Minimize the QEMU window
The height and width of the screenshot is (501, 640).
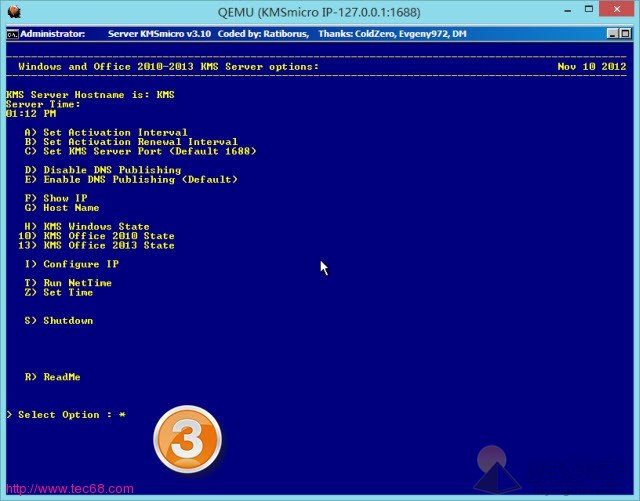pyautogui.click(x=567, y=11)
